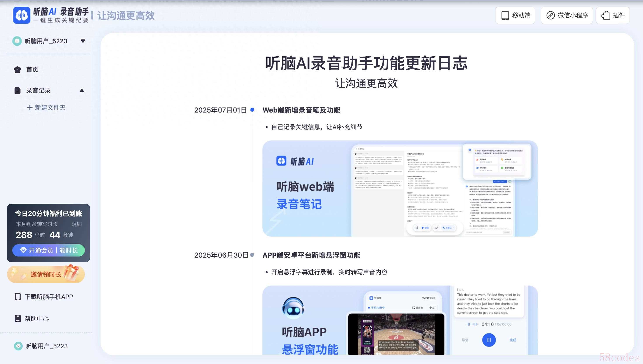Screen dimensions: 643x364
Task: Open 帮助中心 in the sidebar
Action: (x=32, y=319)
